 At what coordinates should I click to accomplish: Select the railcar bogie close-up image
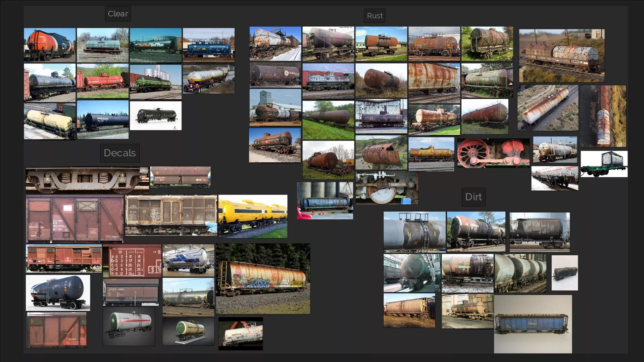[87, 180]
